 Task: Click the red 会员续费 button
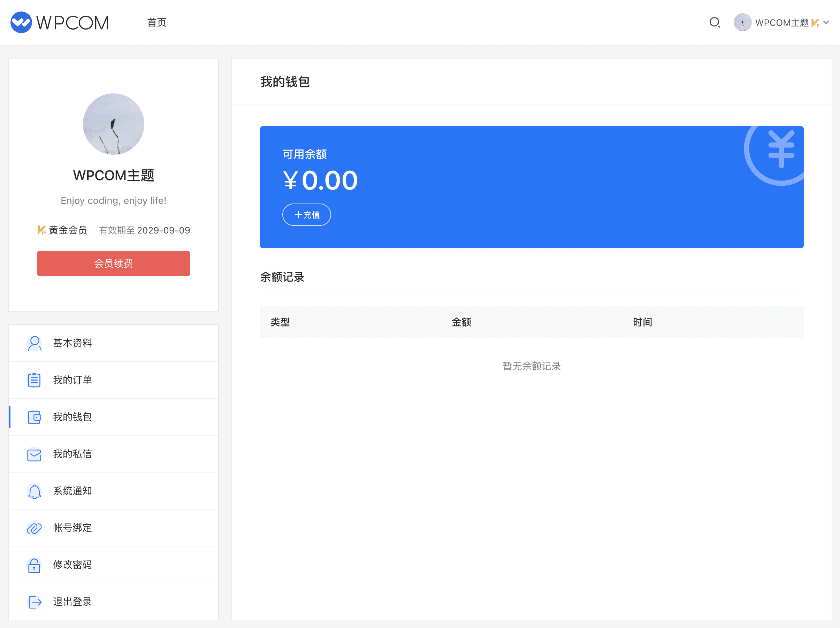click(x=114, y=263)
